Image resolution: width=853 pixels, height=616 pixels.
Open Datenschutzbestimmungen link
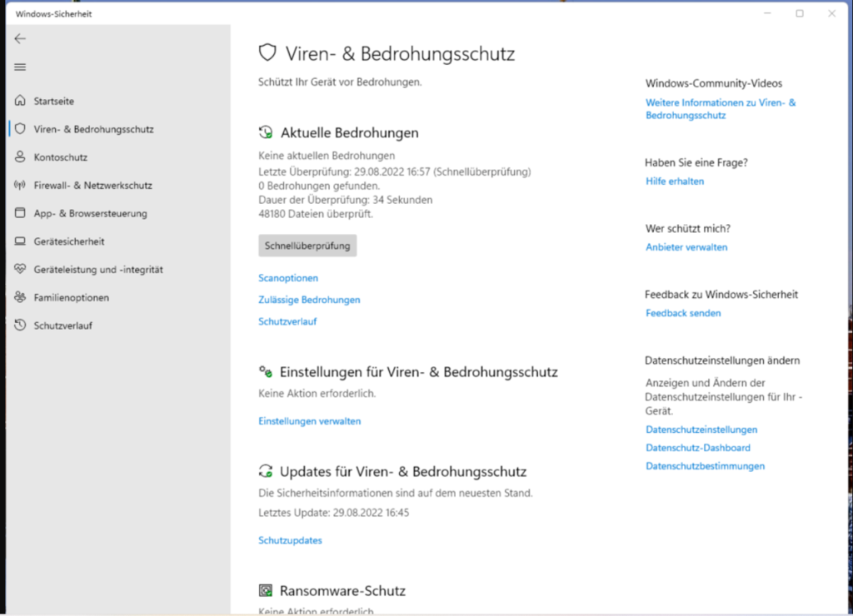point(705,466)
